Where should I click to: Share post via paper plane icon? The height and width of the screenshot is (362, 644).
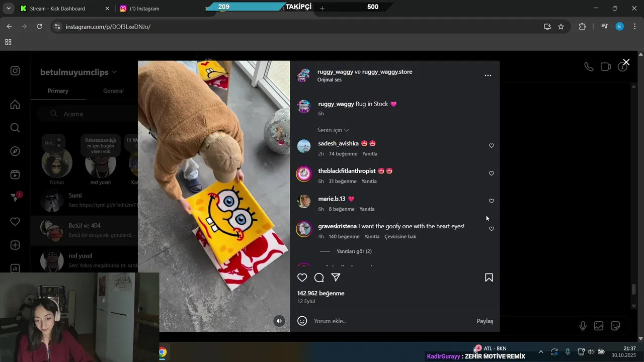pos(336,278)
